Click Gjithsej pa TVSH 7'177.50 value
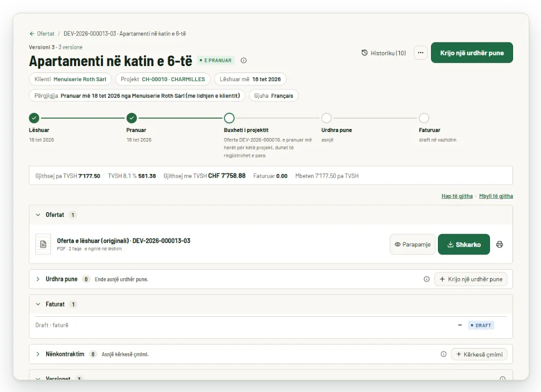 [x=68, y=176]
